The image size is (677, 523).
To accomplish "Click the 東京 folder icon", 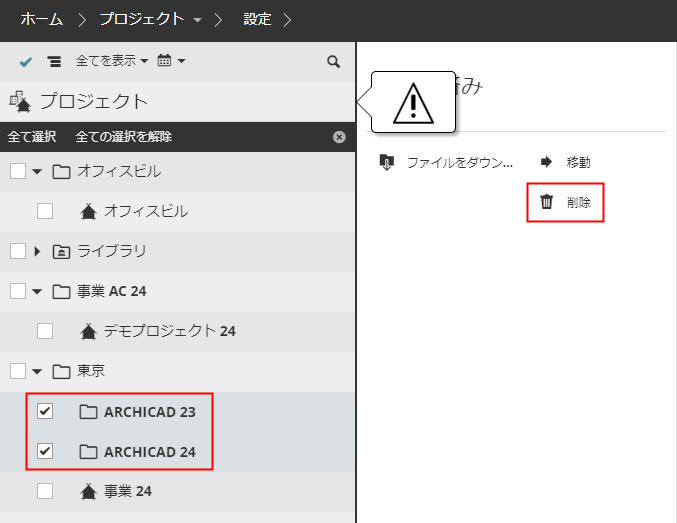I will tap(61, 371).
